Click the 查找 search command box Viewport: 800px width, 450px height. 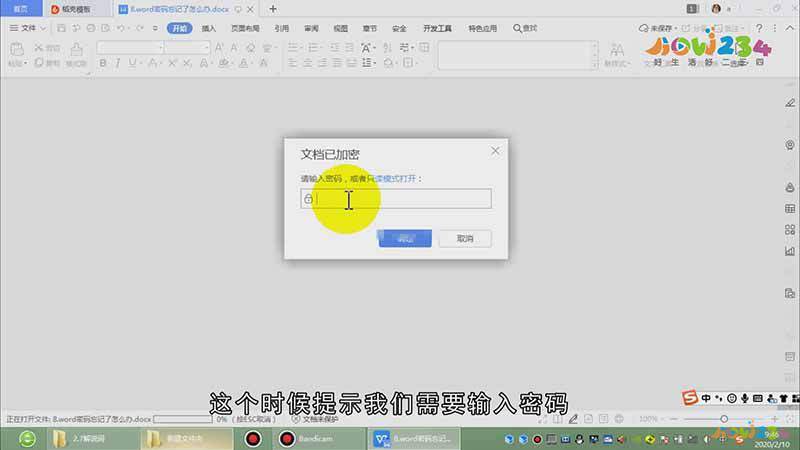(525, 28)
